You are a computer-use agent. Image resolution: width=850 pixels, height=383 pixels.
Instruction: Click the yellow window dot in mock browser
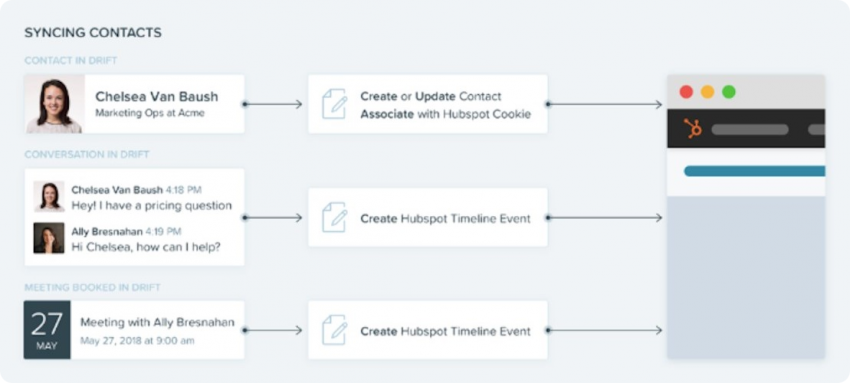[x=707, y=92]
